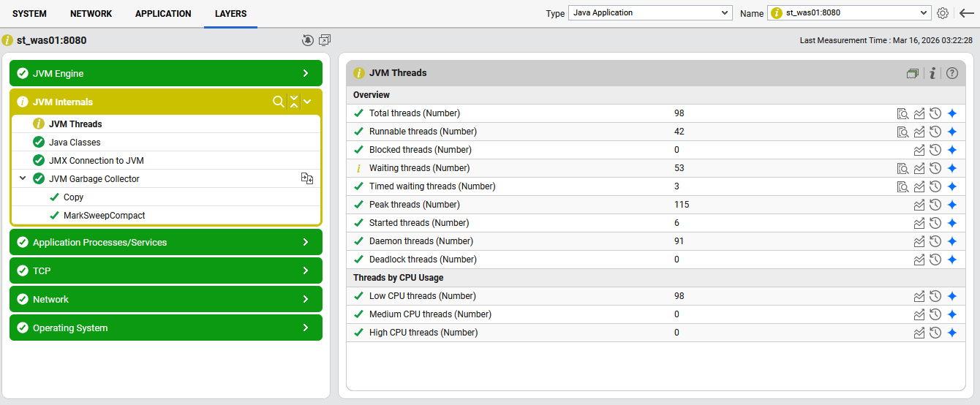Collapse the JVM Garbage Collector tree node
980x405 pixels.
coord(23,178)
